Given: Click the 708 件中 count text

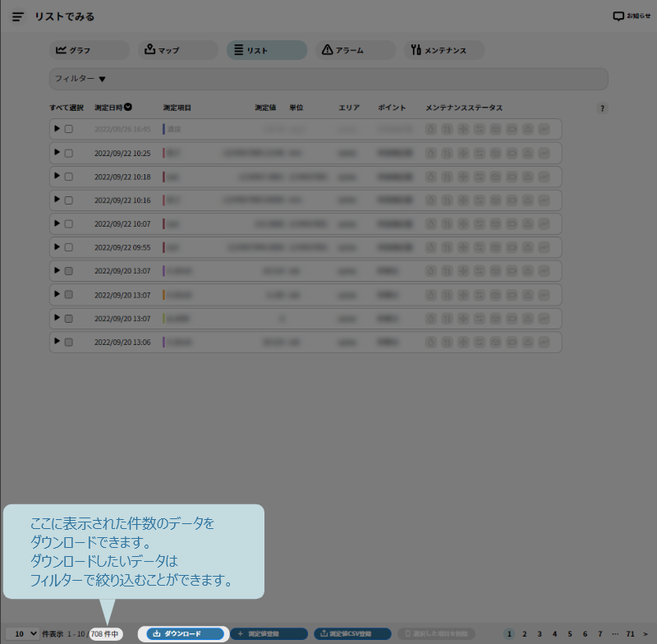Looking at the screenshot, I should (x=105, y=633).
